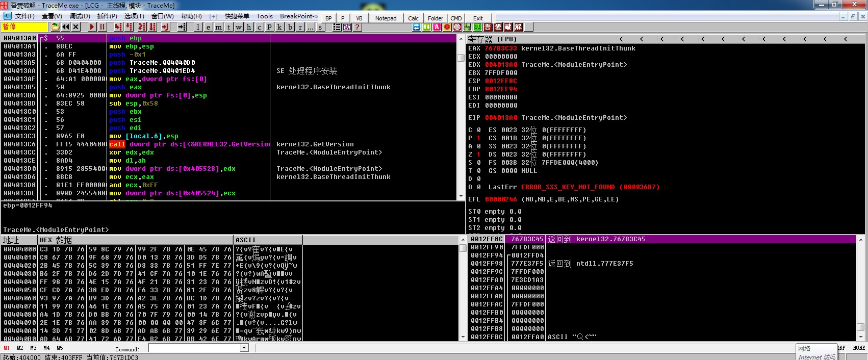Click the BP shortcut button

tap(328, 18)
